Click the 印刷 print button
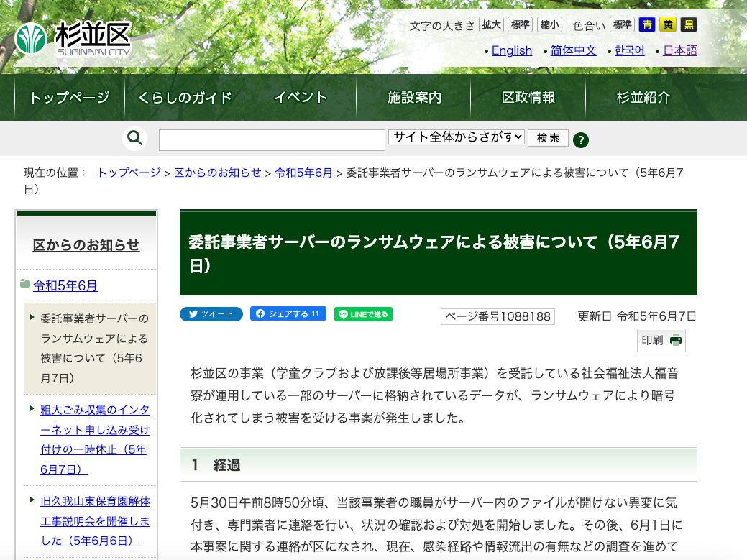 (x=661, y=341)
